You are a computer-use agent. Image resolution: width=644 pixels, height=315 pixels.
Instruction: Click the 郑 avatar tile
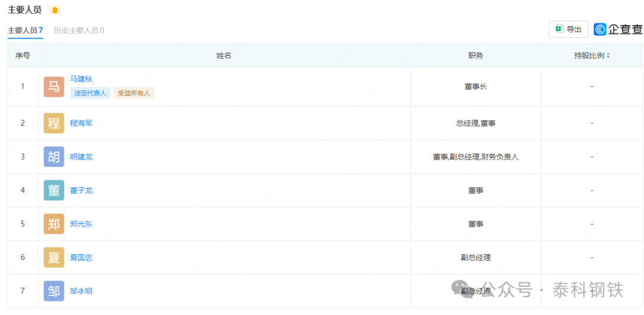click(x=54, y=224)
